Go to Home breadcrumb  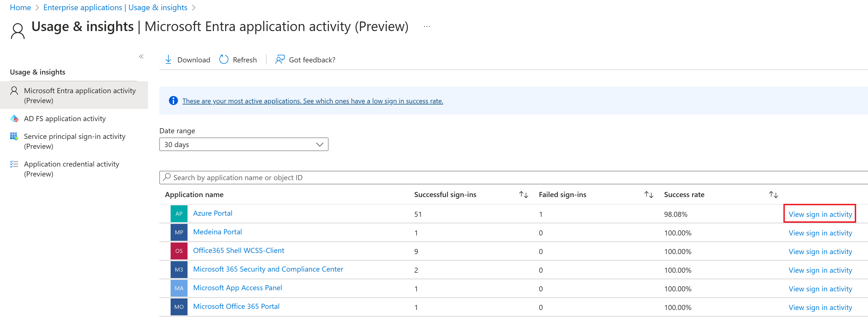pyautogui.click(x=20, y=7)
